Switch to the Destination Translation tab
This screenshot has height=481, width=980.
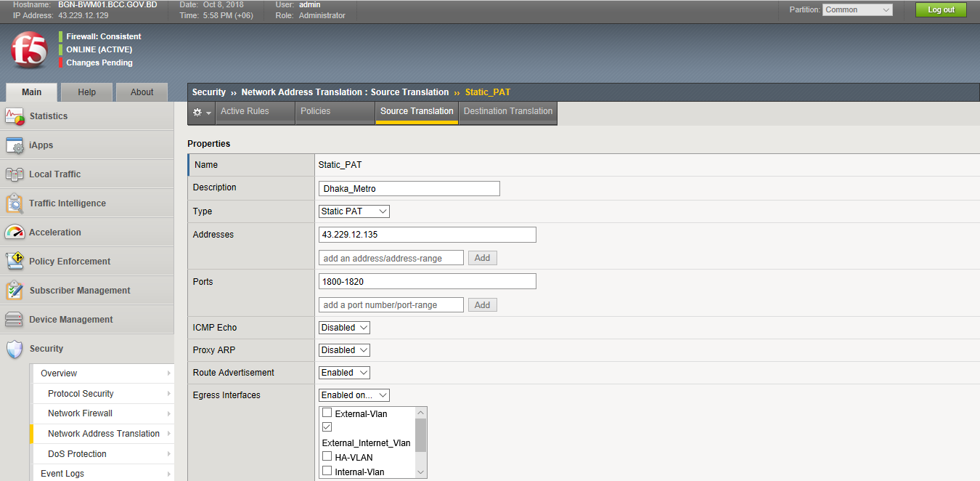[x=508, y=112]
